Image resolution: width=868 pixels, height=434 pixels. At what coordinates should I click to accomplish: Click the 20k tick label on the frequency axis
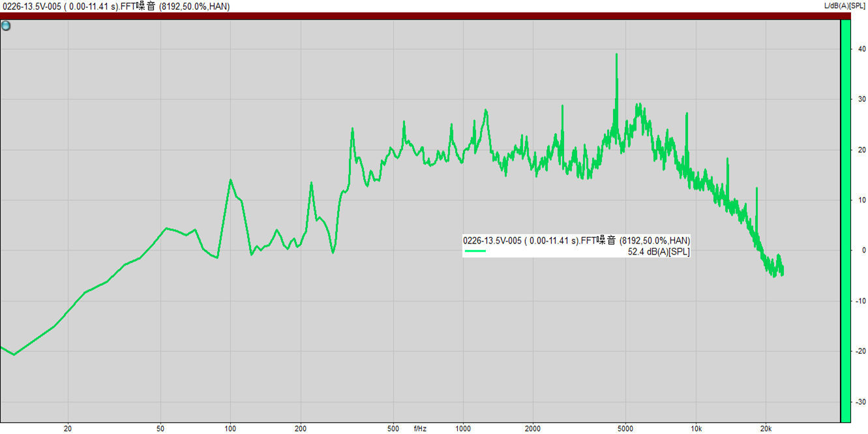(x=766, y=429)
